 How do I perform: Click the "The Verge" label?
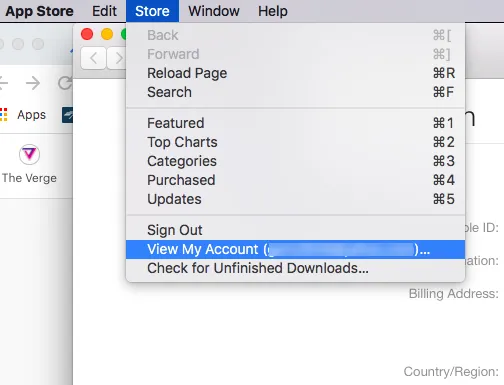pos(29,178)
